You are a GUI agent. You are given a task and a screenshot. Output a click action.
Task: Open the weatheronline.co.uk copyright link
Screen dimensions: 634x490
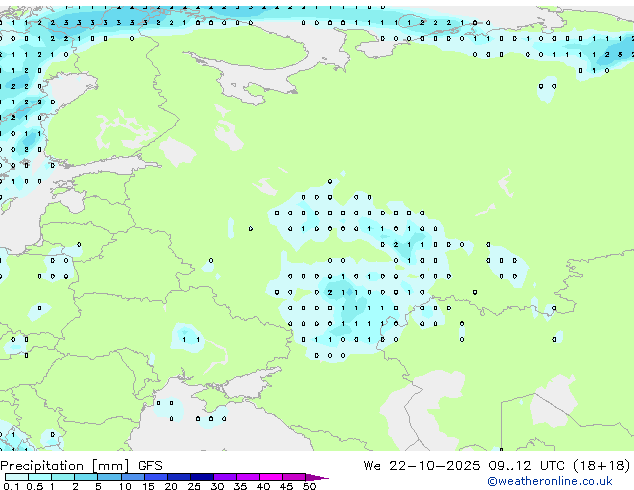click(550, 481)
